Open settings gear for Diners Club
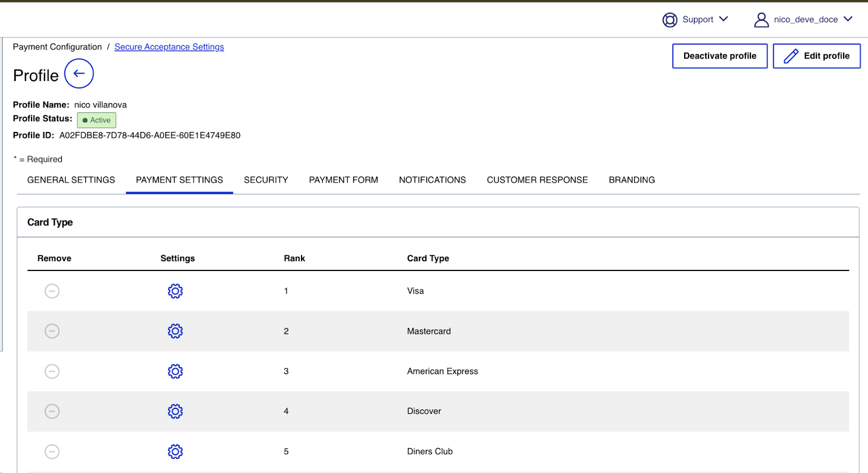The width and height of the screenshot is (868, 473). pos(175,451)
